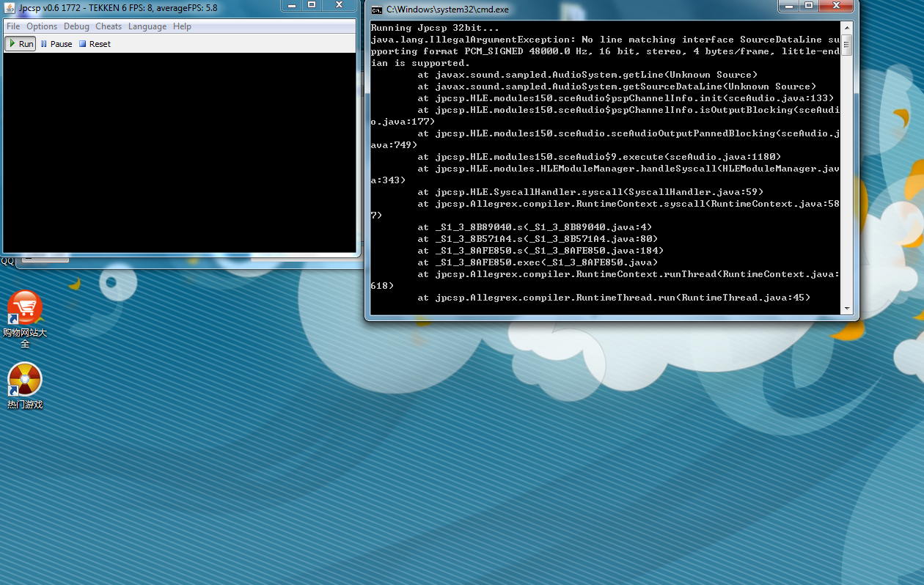Click the Run button in Jpcsp
Image resolution: width=924 pixels, height=585 pixels.
point(21,44)
